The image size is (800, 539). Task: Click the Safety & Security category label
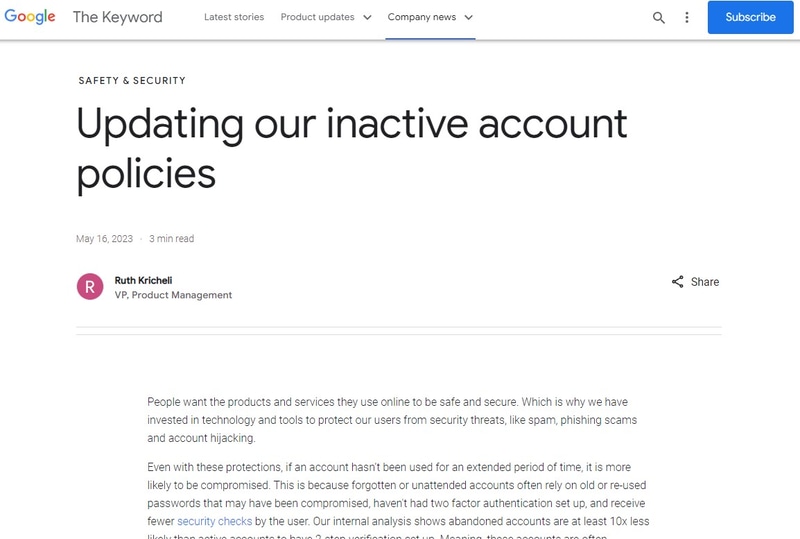point(132,80)
